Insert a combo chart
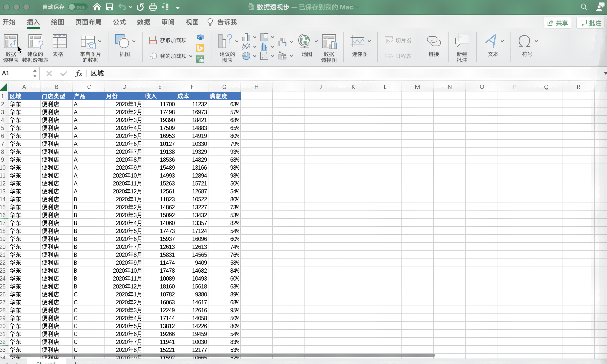 tap(282, 56)
